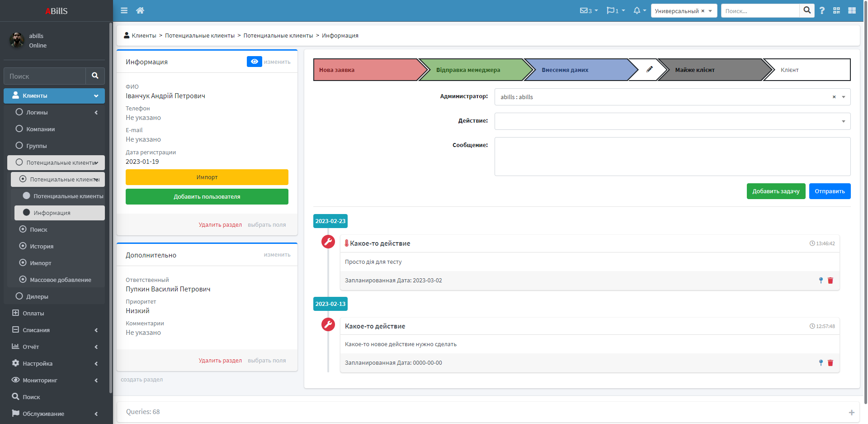This screenshot has height=424, width=868.
Task: Click the green Добавить пользователя button
Action: click(207, 197)
